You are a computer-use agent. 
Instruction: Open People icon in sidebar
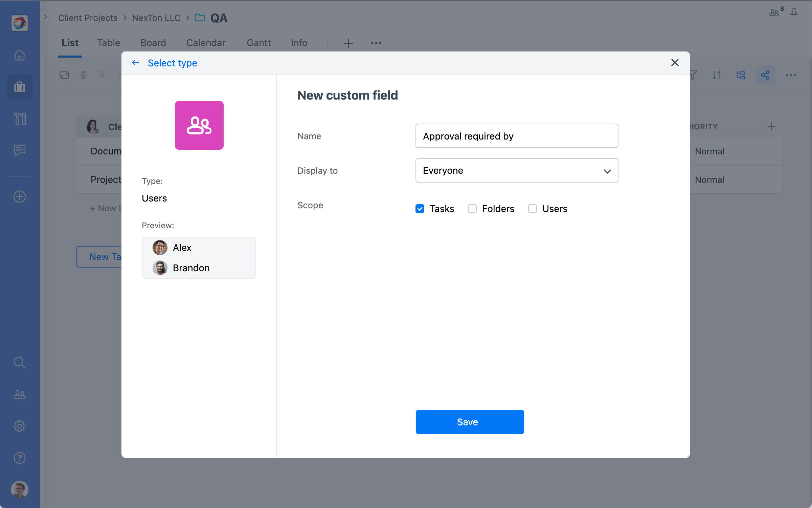coord(20,395)
